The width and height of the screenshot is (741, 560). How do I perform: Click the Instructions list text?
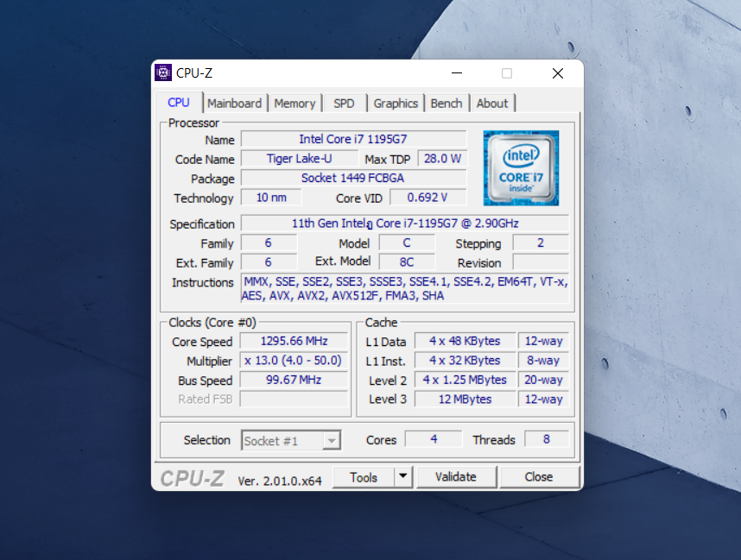coord(405,288)
